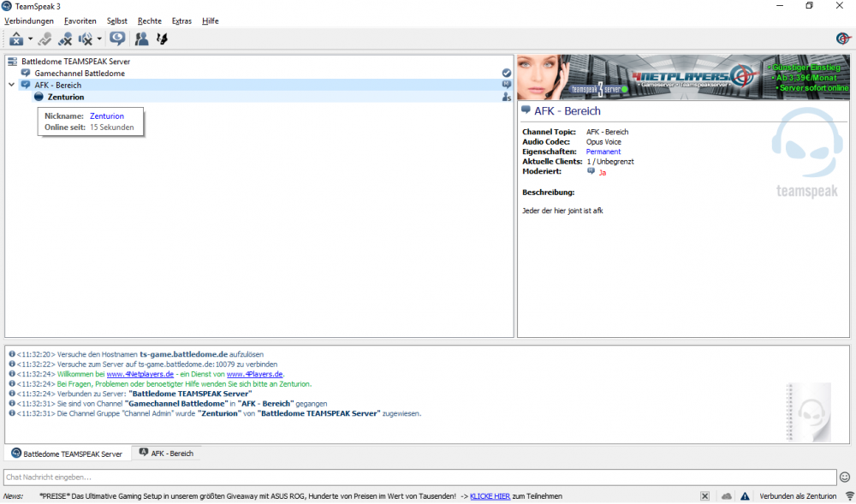Click the KLICKE HIER news link
Image resolution: width=856 pixels, height=504 pixels.
(490, 496)
